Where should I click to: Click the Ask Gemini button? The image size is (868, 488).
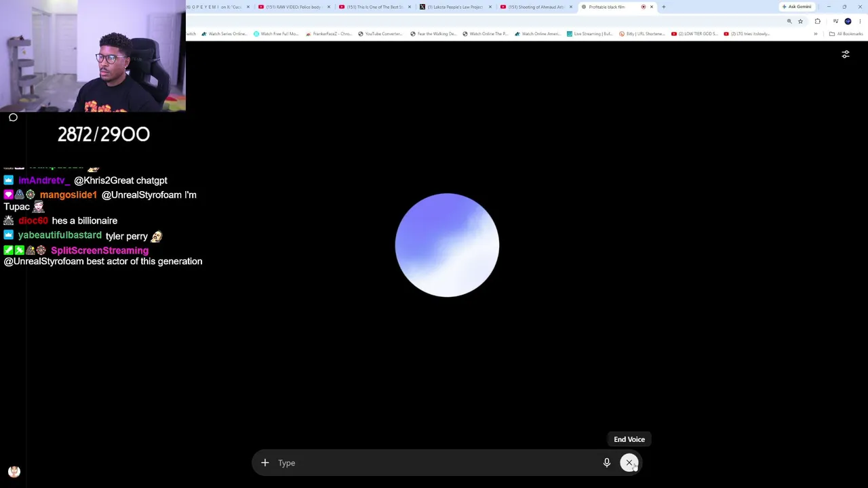797,7
